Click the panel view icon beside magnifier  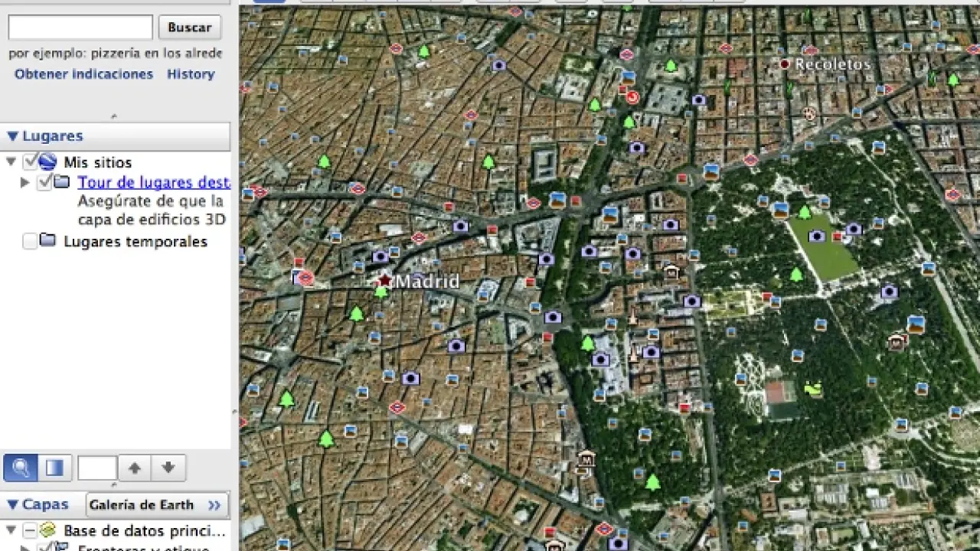(x=54, y=468)
